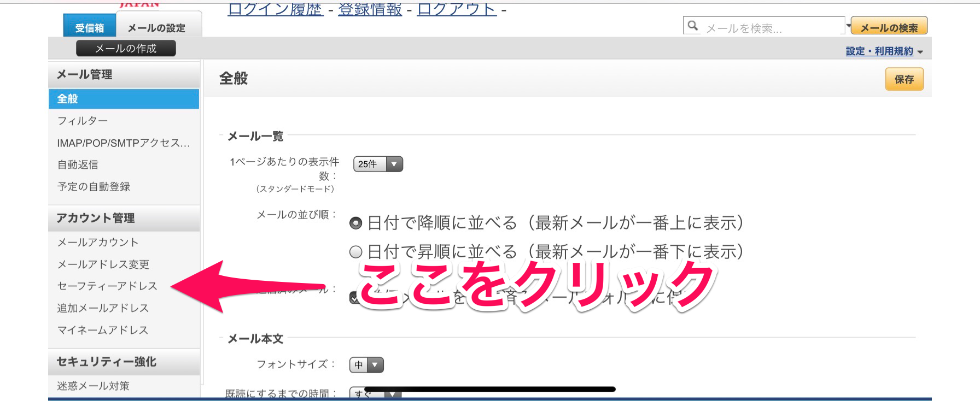Click the 保存 button
The width and height of the screenshot is (980, 401).
pyautogui.click(x=905, y=79)
